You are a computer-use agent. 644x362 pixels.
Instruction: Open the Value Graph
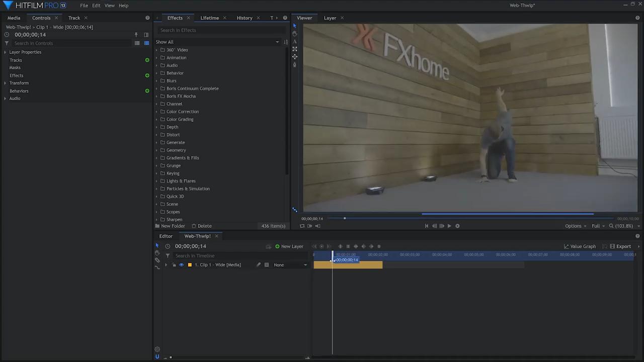[x=580, y=246]
